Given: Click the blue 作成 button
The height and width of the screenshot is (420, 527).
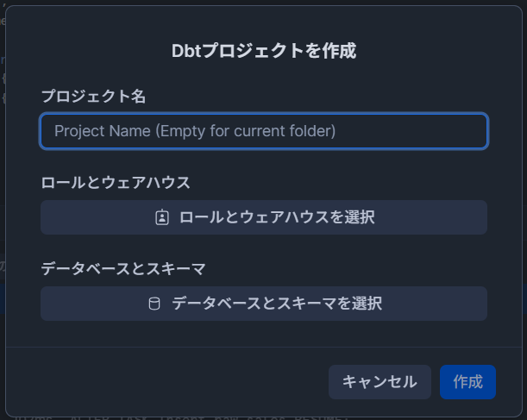Looking at the screenshot, I should click(x=467, y=382).
